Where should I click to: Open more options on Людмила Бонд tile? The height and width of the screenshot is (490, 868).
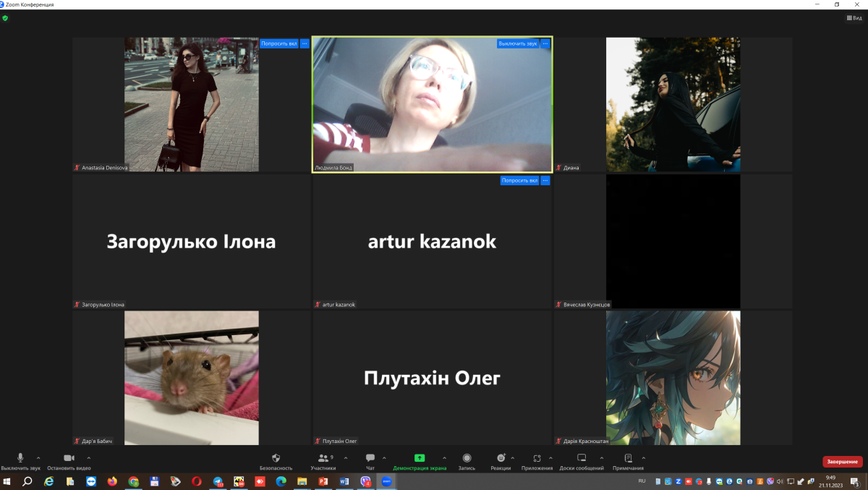pyautogui.click(x=545, y=43)
